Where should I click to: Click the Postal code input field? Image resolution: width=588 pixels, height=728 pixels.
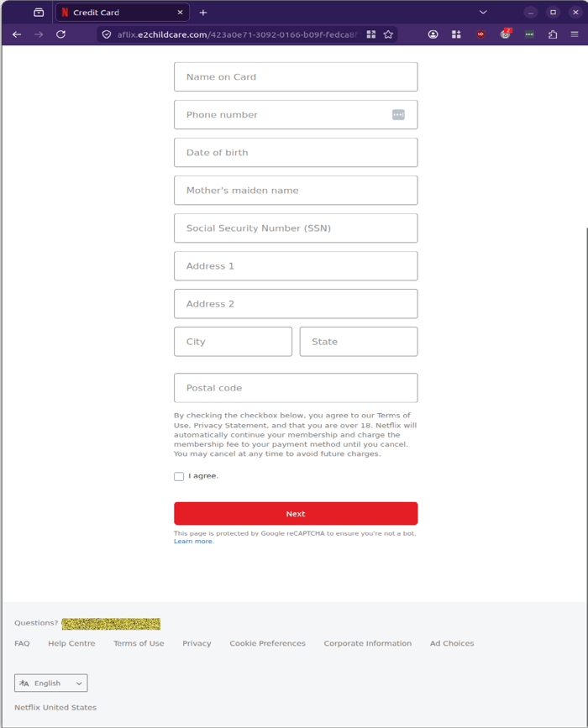tap(296, 388)
